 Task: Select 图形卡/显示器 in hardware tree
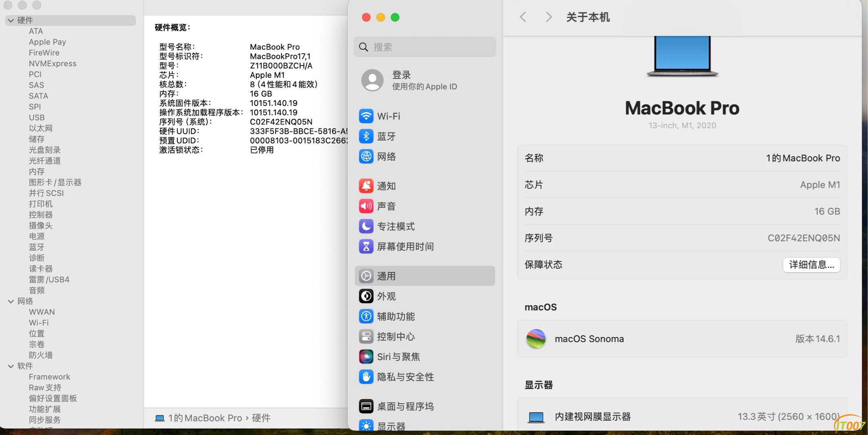click(55, 182)
